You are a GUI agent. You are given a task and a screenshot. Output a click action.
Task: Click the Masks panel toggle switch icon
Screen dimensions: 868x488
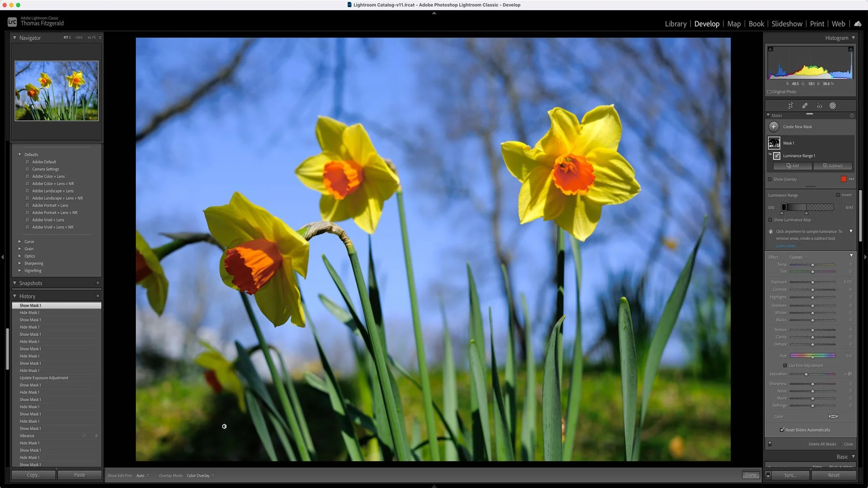pos(768,116)
